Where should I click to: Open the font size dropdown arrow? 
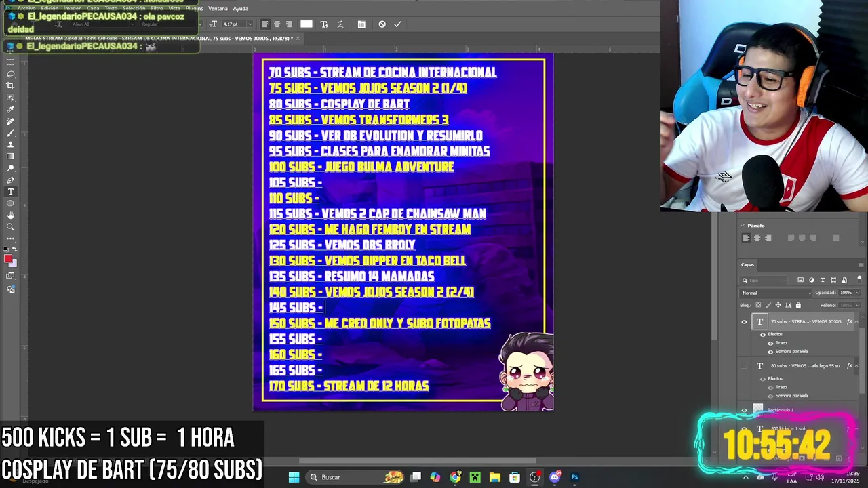pos(250,24)
